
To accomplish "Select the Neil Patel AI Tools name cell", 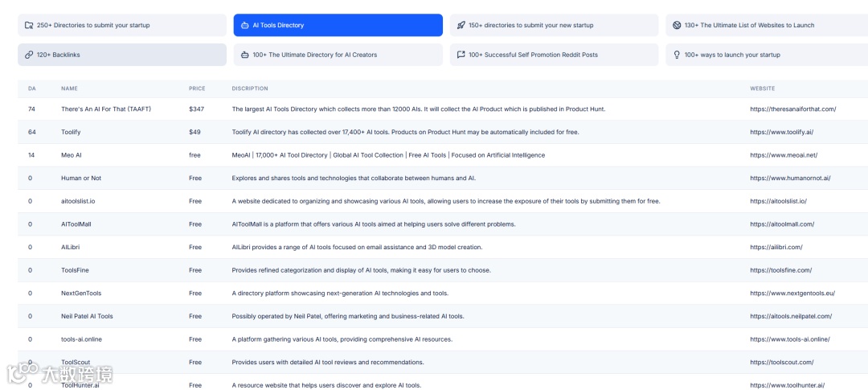I will click(x=87, y=316).
